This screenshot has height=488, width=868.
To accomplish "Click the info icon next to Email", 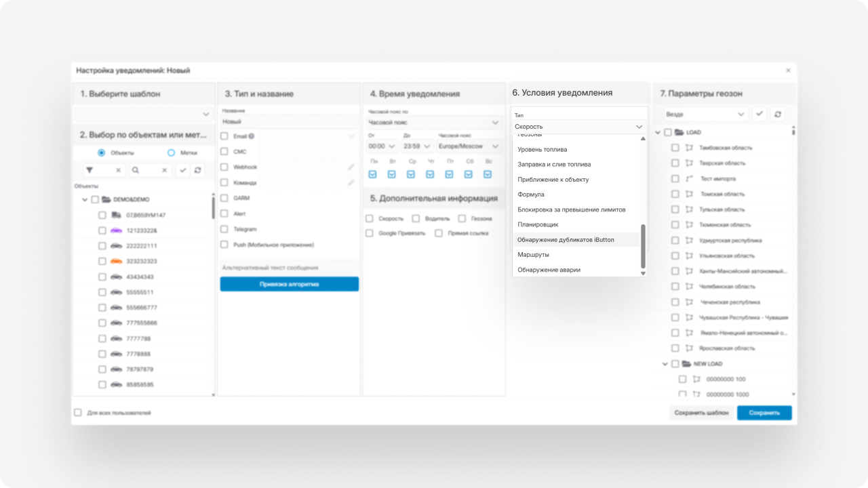I will (252, 136).
